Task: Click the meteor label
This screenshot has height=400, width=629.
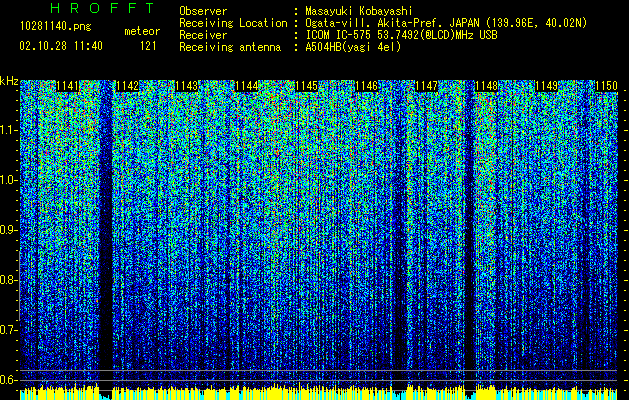Action: (x=142, y=31)
